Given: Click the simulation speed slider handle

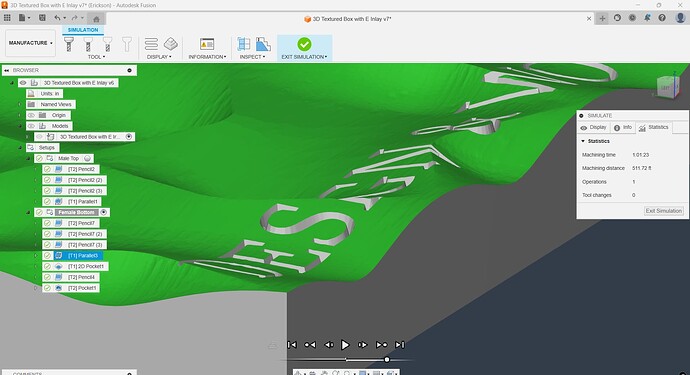Looking at the screenshot, I should (x=387, y=360).
